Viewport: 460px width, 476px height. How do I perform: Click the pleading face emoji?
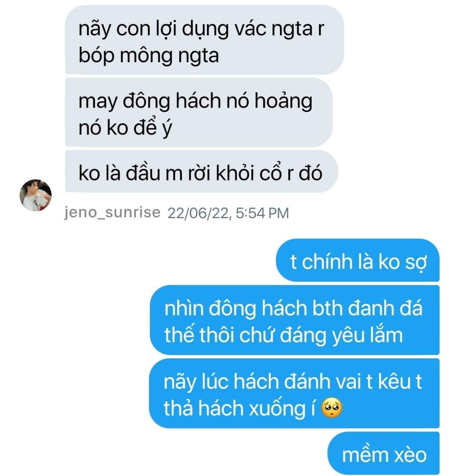tap(332, 408)
